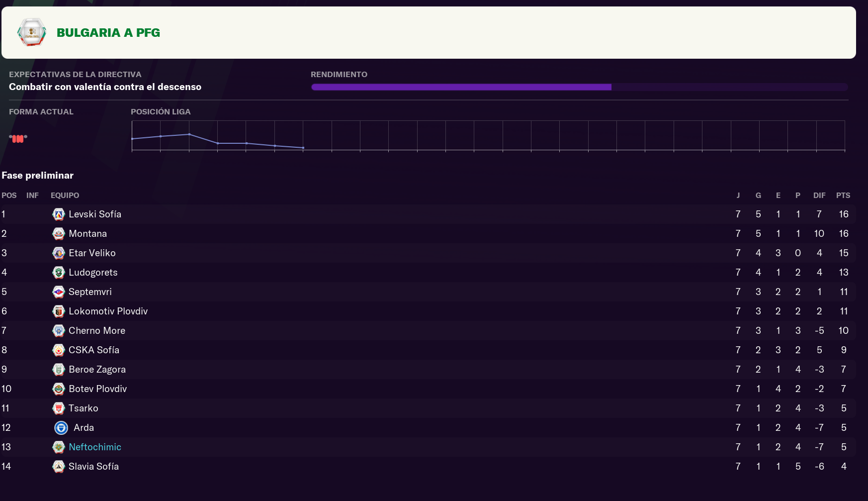
Task: Click the Fase preliminar heading
Action: tap(37, 176)
